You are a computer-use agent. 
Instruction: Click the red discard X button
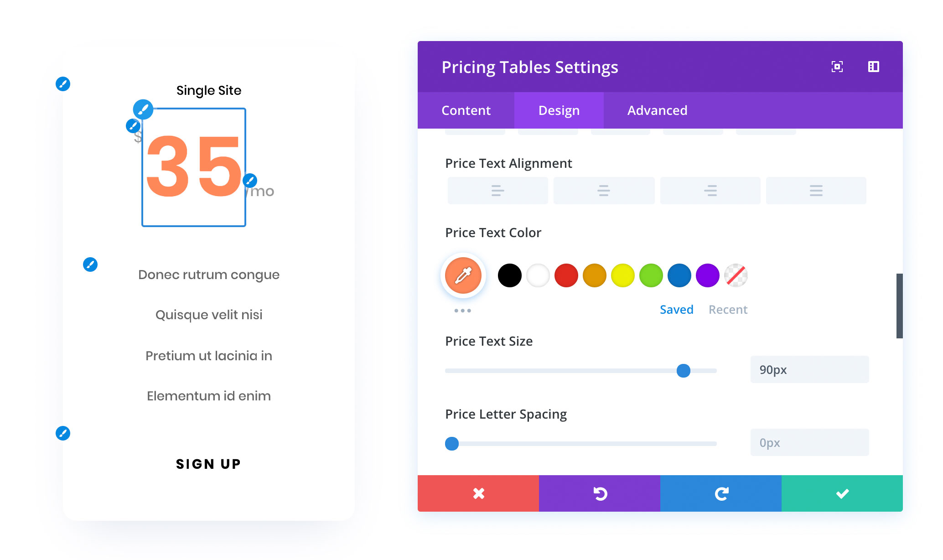point(478,493)
